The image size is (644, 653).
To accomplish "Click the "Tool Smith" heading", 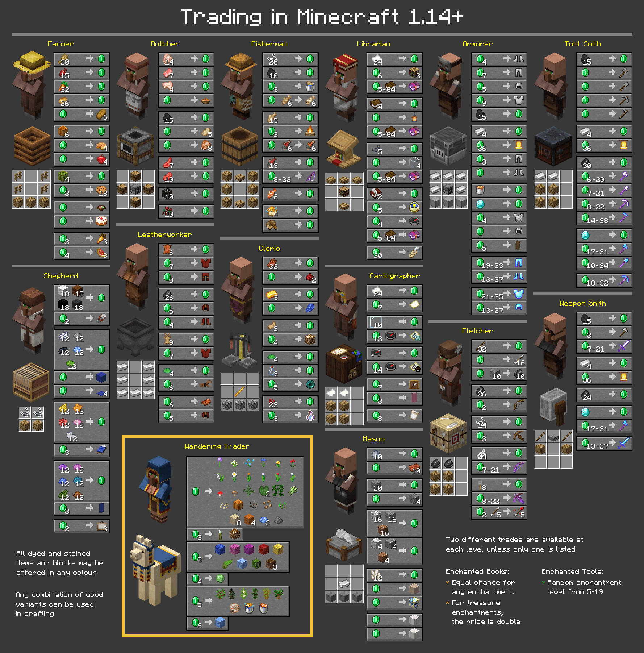I will click(583, 44).
